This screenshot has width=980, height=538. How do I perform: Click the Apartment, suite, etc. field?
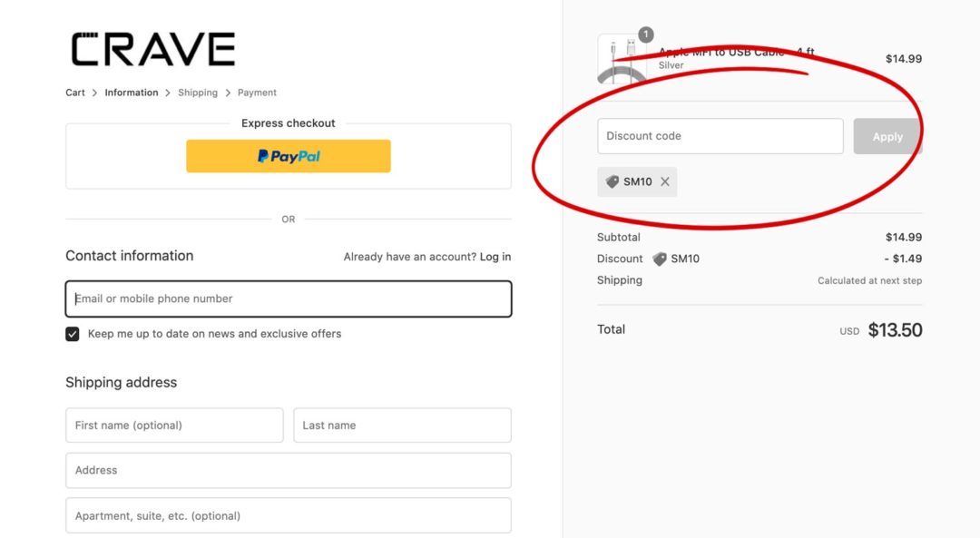[x=288, y=515]
